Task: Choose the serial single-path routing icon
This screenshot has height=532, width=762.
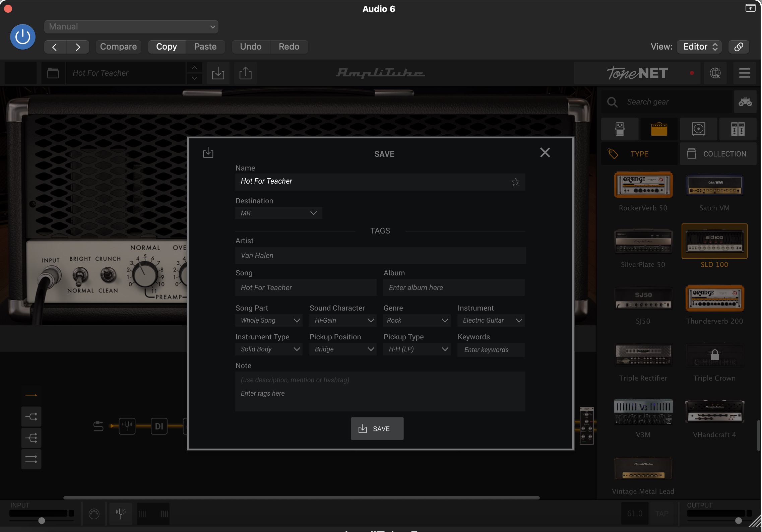Action: [x=31, y=395]
